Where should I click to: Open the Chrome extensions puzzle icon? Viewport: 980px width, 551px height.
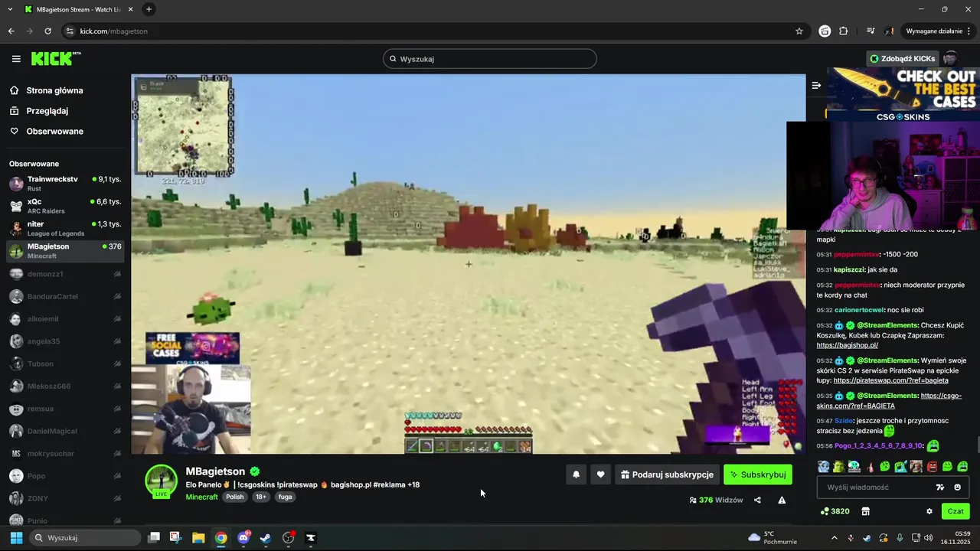(844, 31)
